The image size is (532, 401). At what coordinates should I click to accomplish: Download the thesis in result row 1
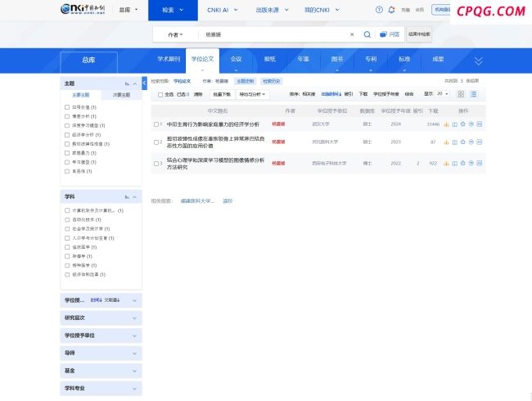click(x=447, y=124)
